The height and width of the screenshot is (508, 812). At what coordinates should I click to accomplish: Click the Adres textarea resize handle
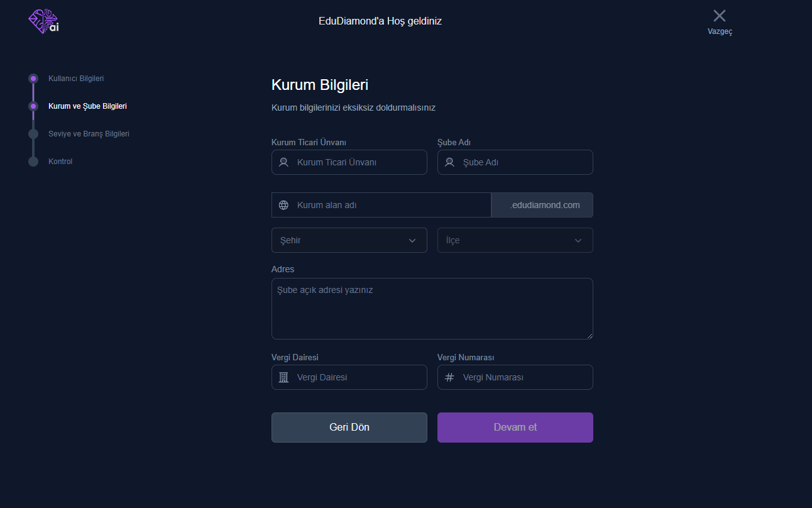pos(590,336)
